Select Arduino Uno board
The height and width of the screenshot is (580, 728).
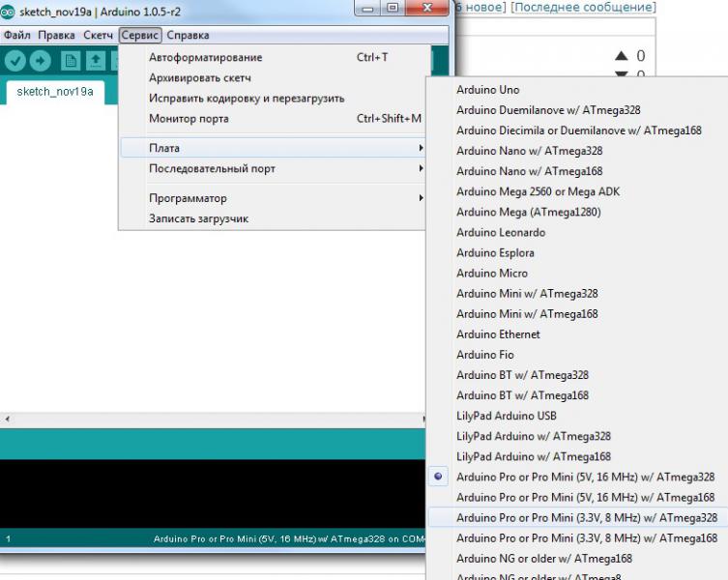pyautogui.click(x=577, y=90)
